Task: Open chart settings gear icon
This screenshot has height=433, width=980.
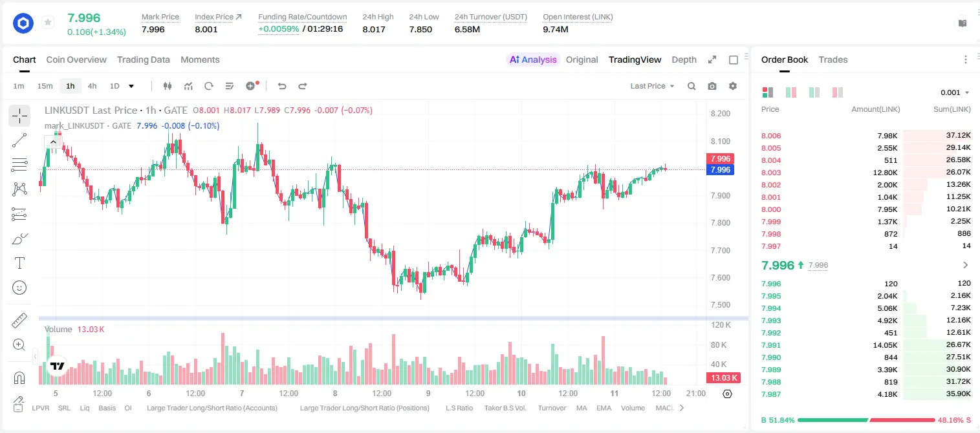Action: (x=733, y=86)
